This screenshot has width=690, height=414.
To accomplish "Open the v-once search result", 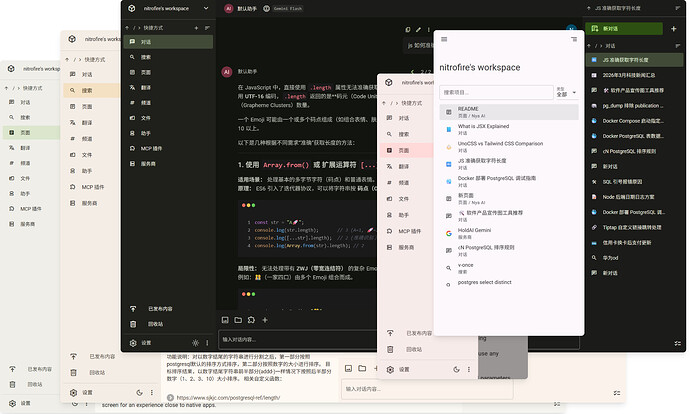I will click(509, 268).
